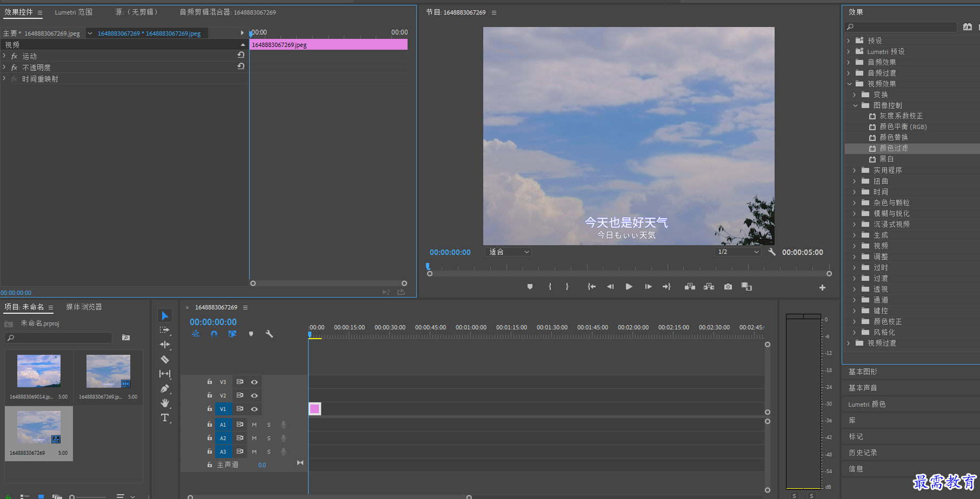Click the Play button in the Program monitor
Screen dimensions: 980x499
click(629, 287)
